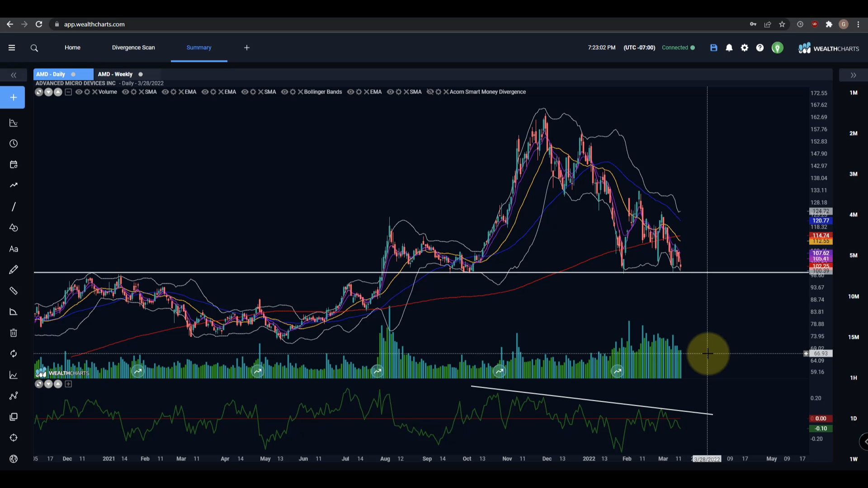Click the trend marker icon below August volume
The image size is (868, 488).
377,371
